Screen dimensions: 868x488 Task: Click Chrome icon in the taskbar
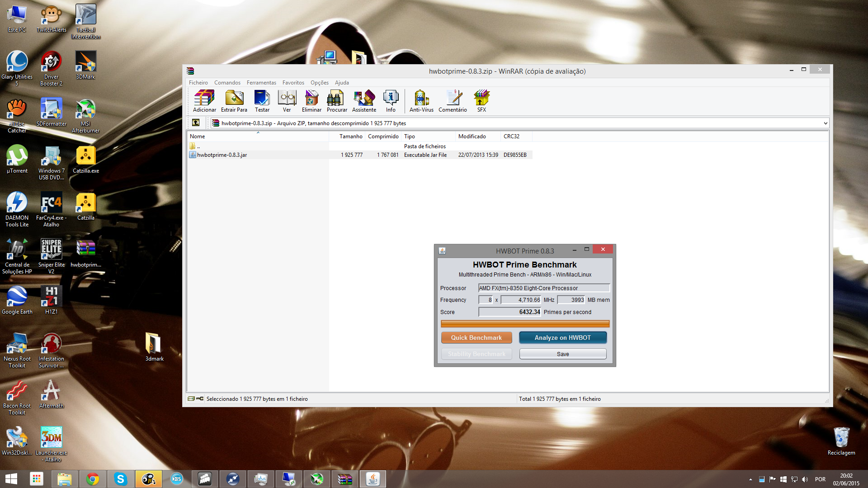[x=93, y=479]
